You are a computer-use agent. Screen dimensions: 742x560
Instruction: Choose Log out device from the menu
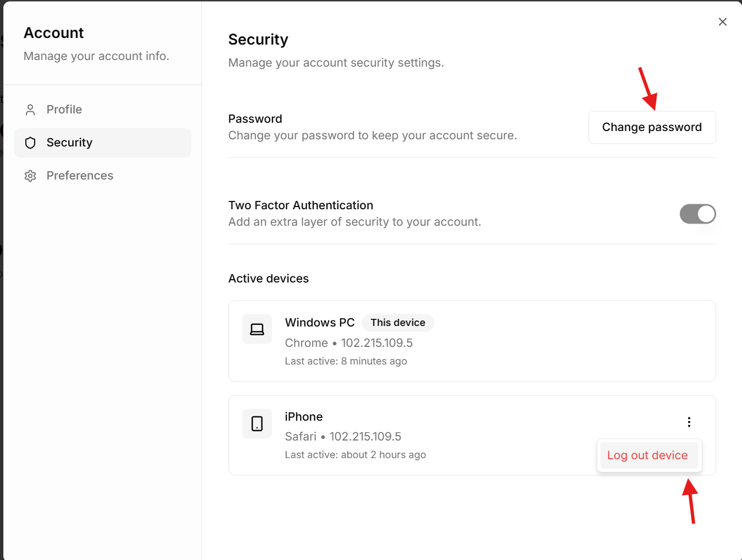click(647, 455)
